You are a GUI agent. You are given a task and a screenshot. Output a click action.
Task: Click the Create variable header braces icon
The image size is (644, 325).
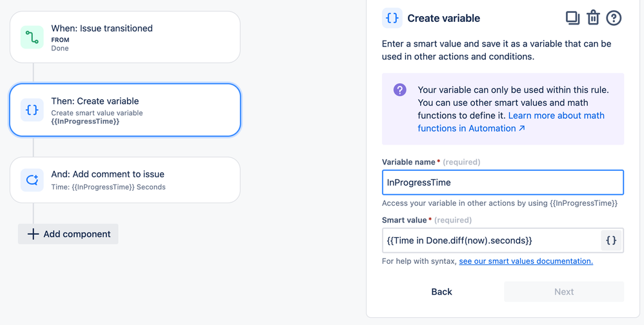[x=392, y=18]
